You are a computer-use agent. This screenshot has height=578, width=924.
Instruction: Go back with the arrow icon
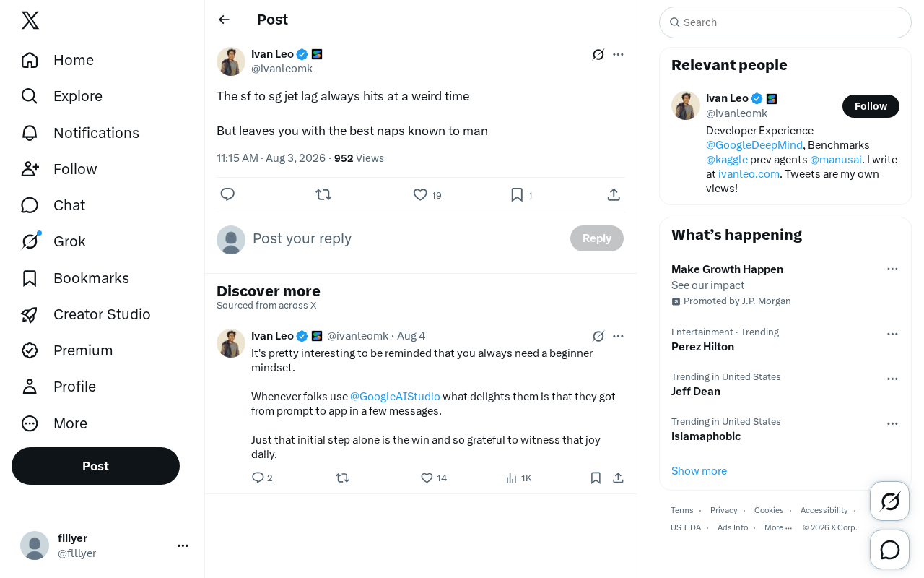tap(225, 20)
